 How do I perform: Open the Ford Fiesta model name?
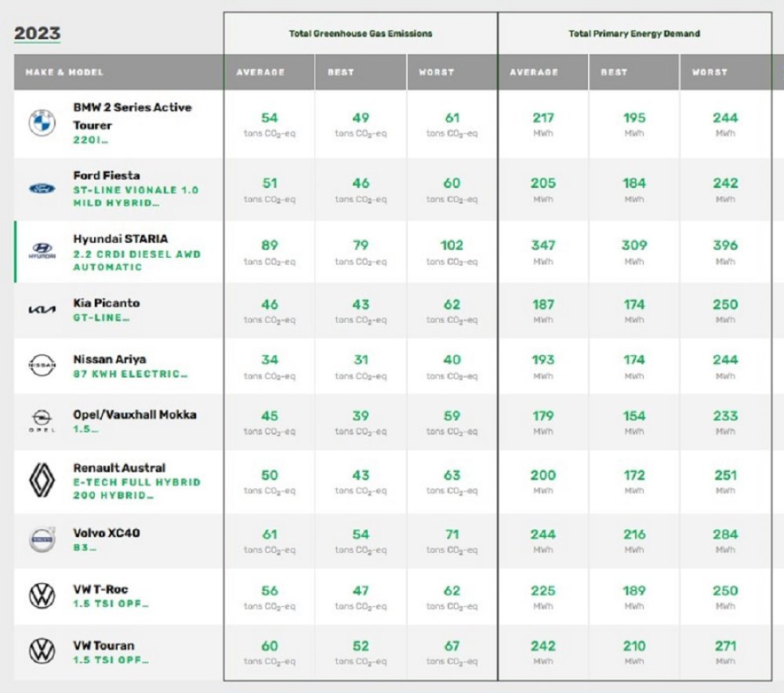[107, 176]
